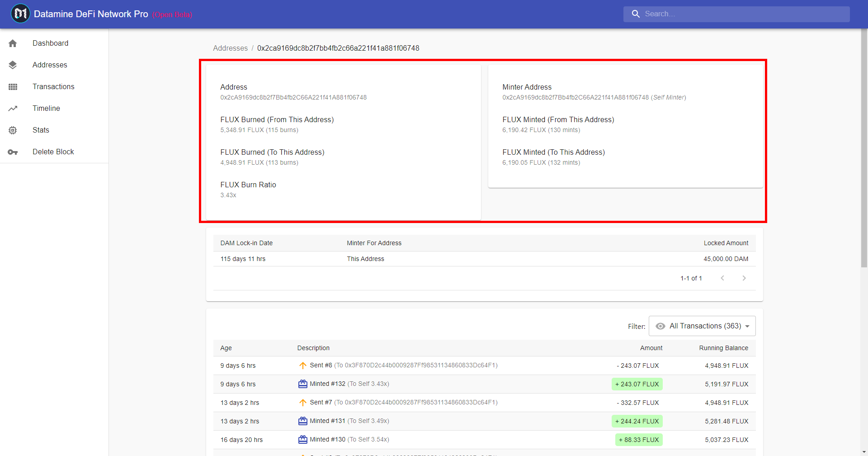Click the filter dropdown arrow
Image resolution: width=868 pixels, height=456 pixels.
tap(747, 326)
